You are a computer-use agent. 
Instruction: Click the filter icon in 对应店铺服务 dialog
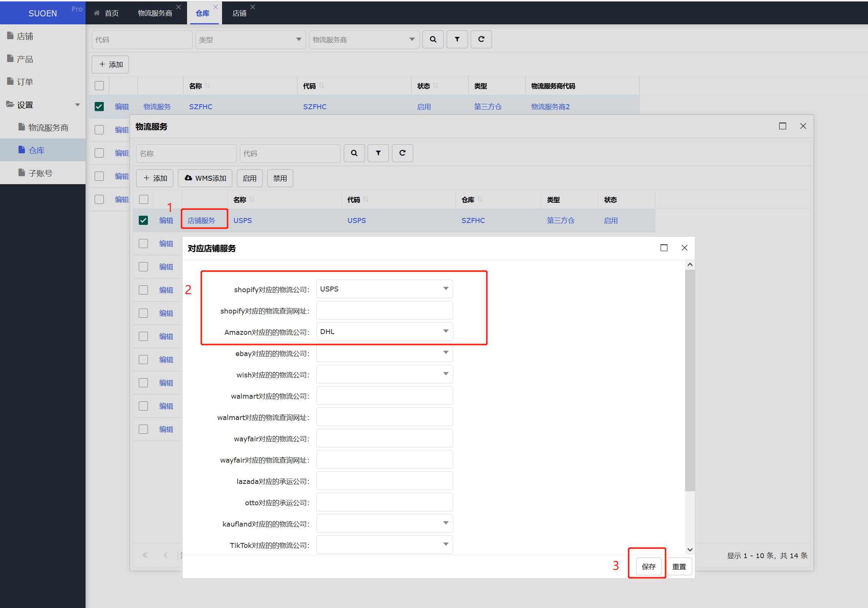click(x=379, y=154)
